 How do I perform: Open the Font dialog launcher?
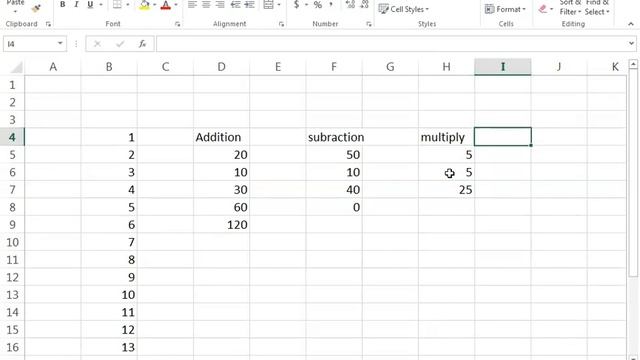177,24
